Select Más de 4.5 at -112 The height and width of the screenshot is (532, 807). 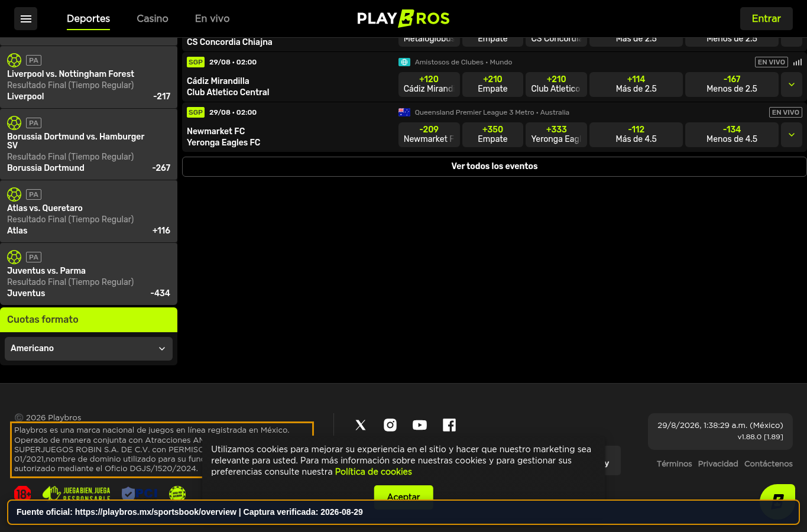pos(636,135)
